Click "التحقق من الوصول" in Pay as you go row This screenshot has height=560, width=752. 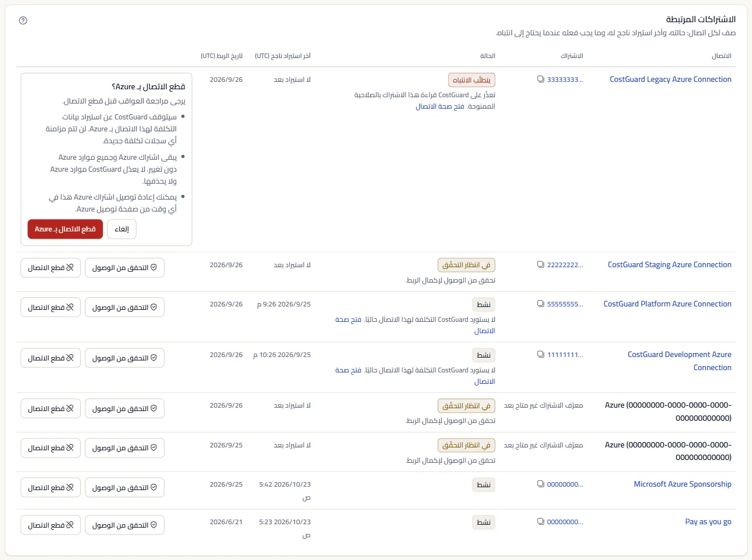[x=124, y=525]
